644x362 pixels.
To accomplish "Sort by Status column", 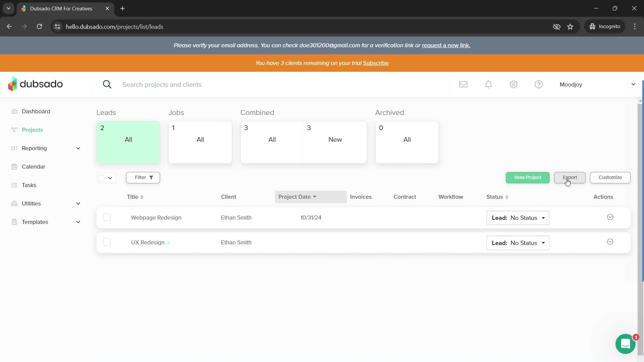I will (497, 197).
